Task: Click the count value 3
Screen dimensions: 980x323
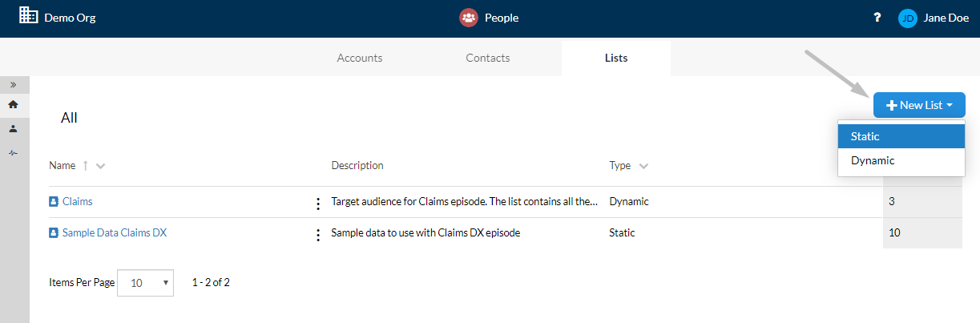Action: tap(892, 202)
